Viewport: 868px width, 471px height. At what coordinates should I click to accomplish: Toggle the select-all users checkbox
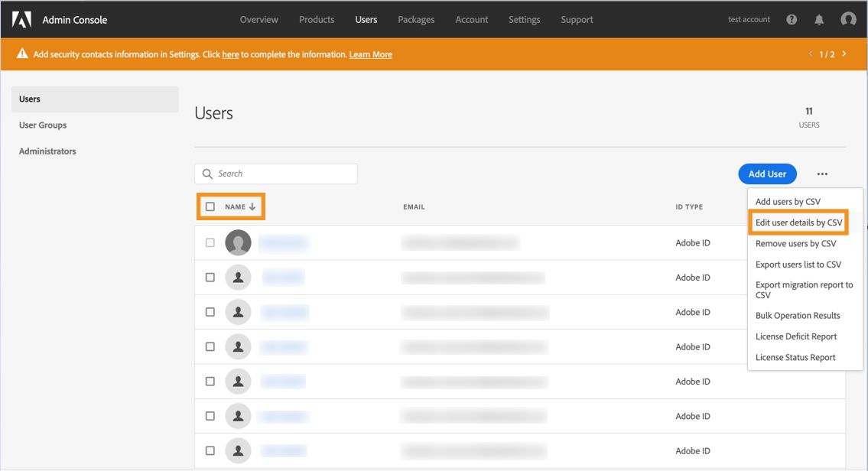210,206
